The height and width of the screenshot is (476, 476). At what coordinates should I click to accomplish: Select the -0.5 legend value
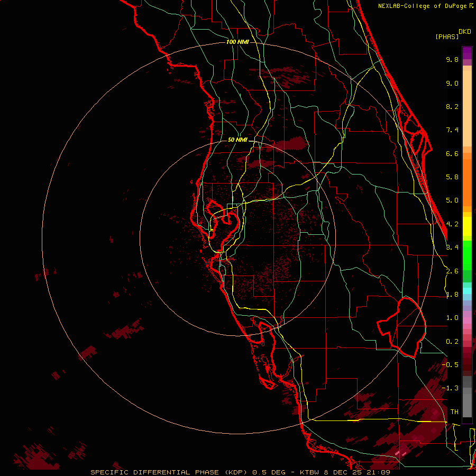tap(450, 365)
